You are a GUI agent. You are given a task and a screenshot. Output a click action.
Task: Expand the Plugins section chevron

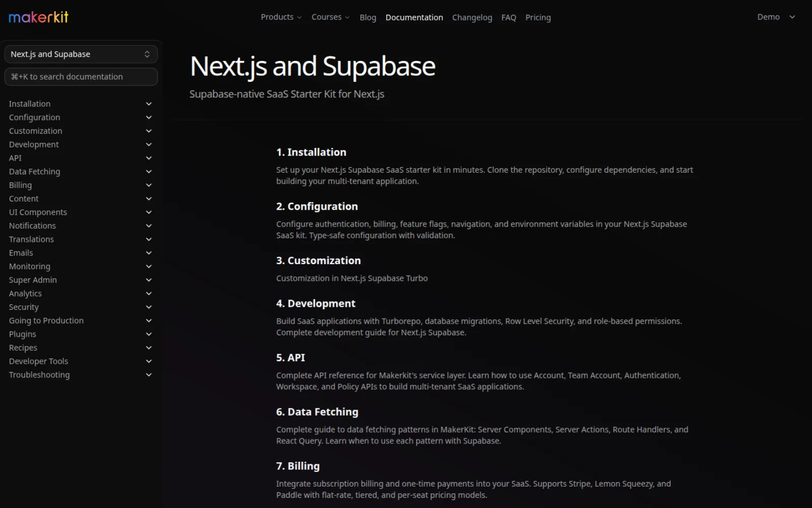click(149, 334)
